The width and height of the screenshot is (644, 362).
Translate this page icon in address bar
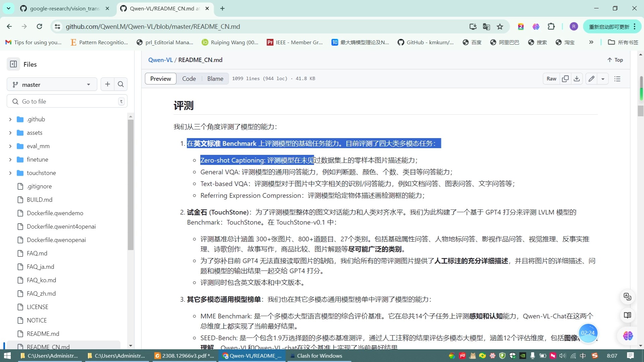(x=486, y=26)
